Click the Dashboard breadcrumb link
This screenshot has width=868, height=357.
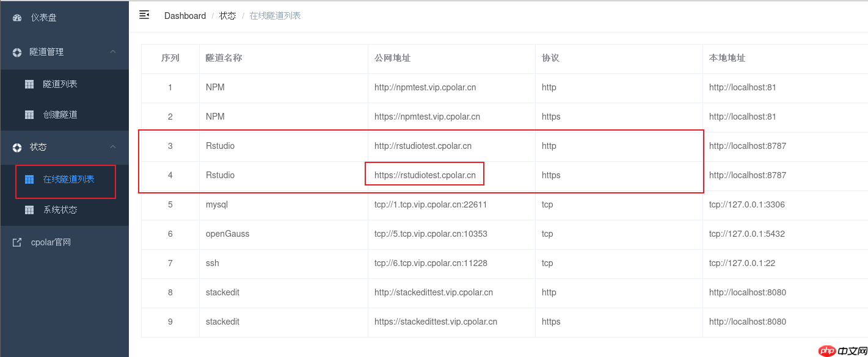tap(185, 16)
